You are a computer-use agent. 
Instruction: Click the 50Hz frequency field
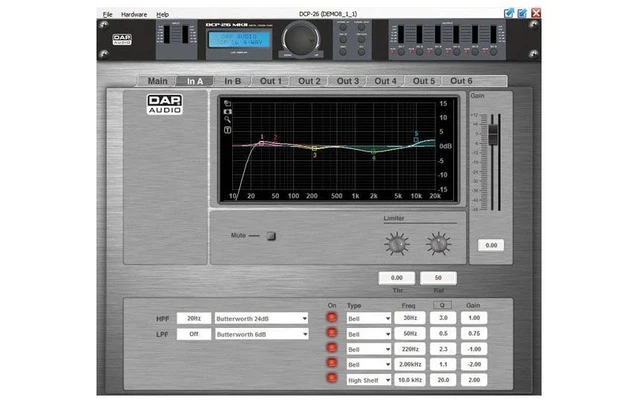coord(410,333)
